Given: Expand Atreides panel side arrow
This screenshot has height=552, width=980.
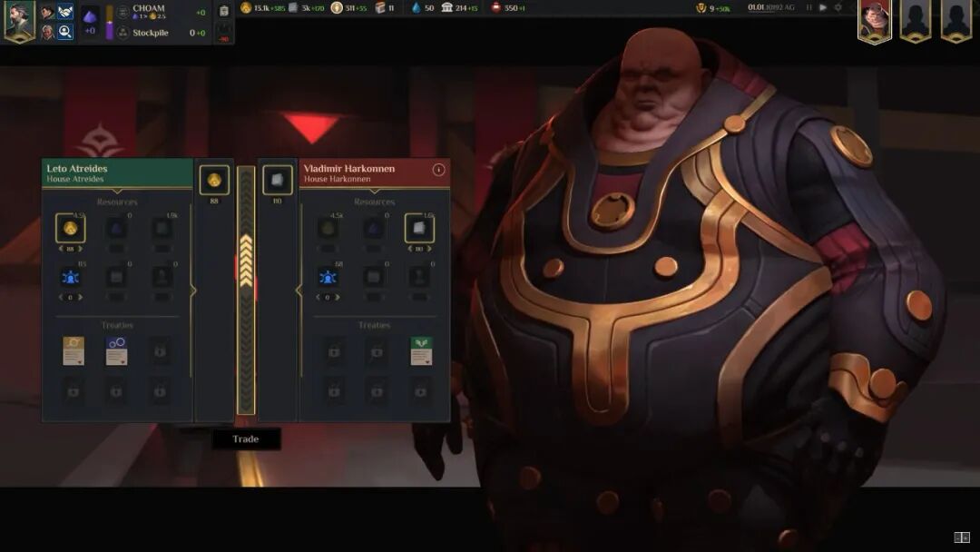Looking at the screenshot, I should click(193, 291).
